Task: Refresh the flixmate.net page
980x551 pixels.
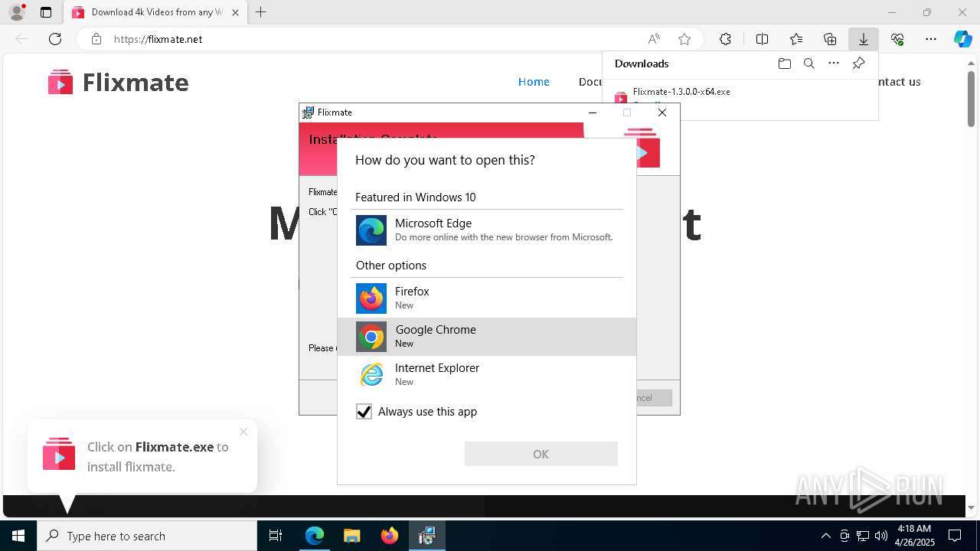Action: [55, 39]
